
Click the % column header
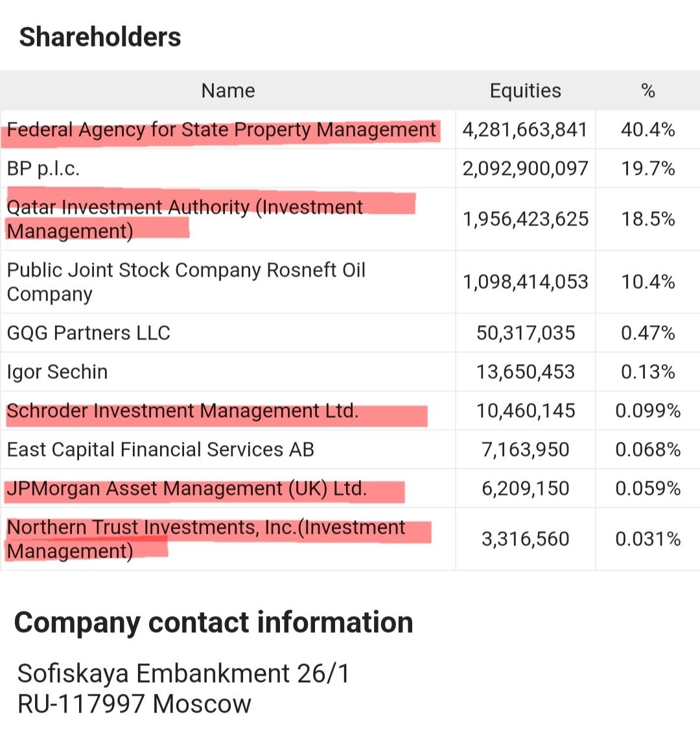point(647,91)
